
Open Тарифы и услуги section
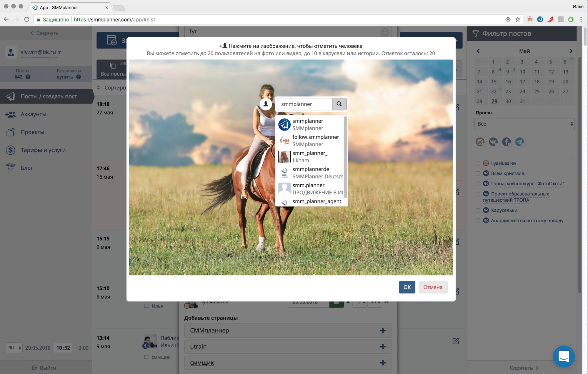[x=43, y=150]
